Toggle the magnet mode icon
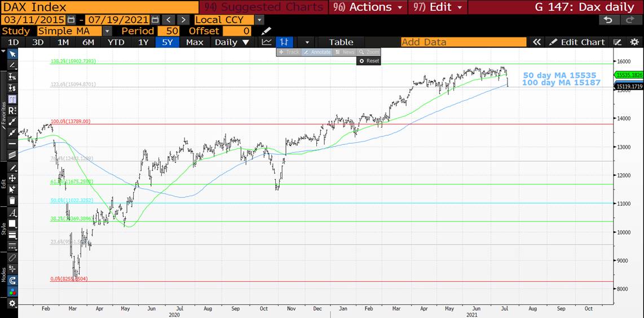The height and width of the screenshot is (318, 644). [x=12, y=281]
